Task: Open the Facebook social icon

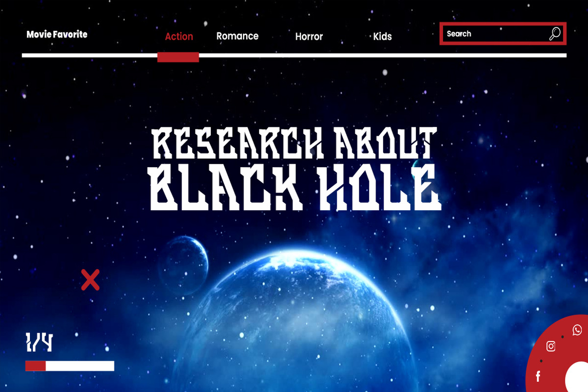Action: (x=538, y=376)
